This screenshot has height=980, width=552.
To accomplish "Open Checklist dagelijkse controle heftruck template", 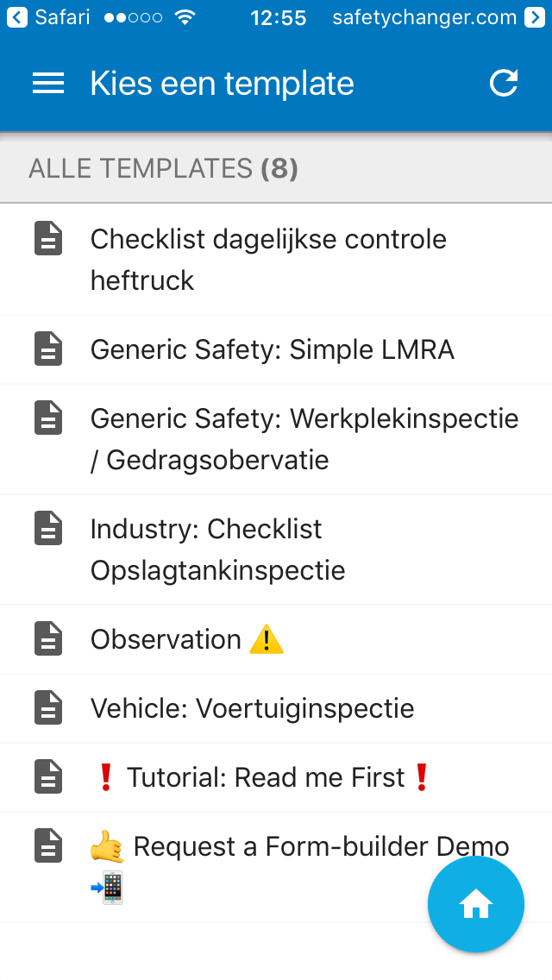I will tap(268, 259).
